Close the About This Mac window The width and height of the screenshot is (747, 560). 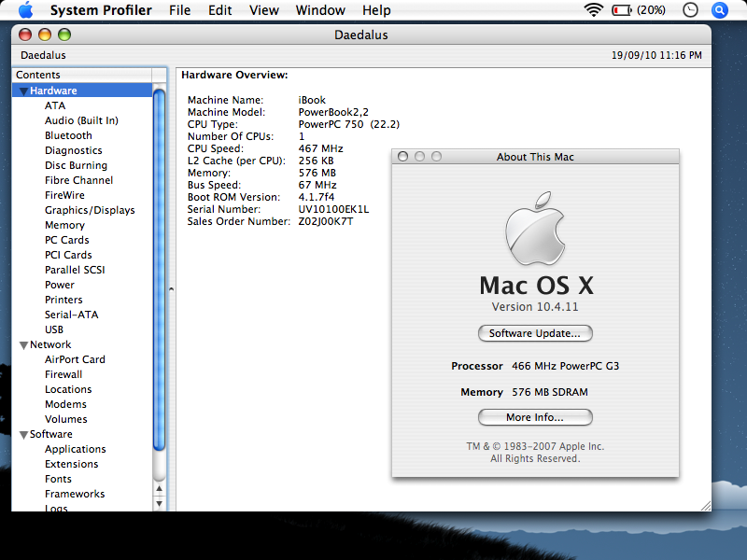(402, 156)
